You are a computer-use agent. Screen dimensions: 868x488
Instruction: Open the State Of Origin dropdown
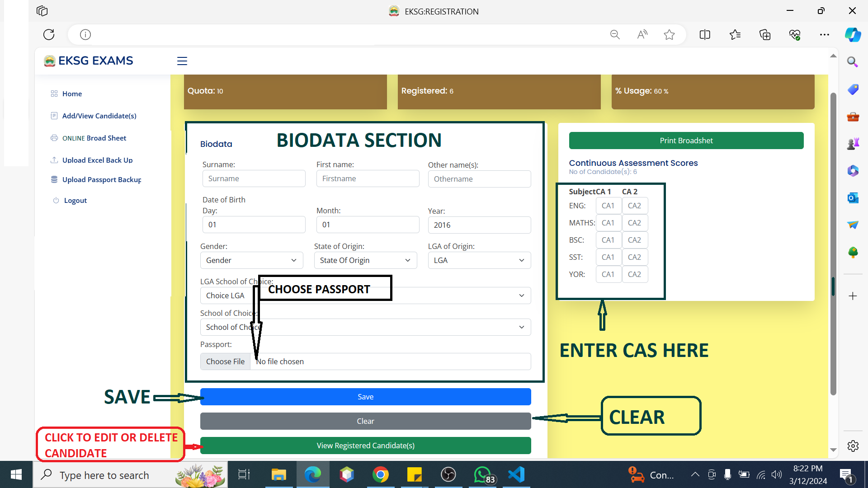click(x=365, y=260)
